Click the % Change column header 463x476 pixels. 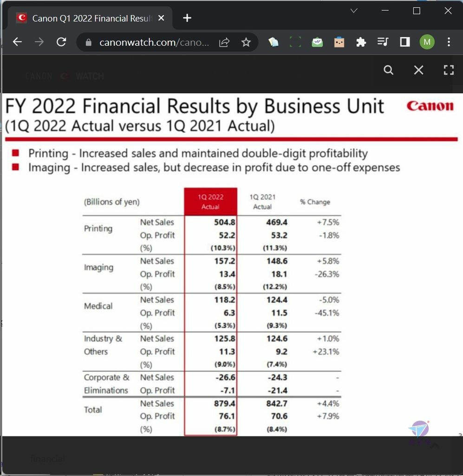click(315, 202)
